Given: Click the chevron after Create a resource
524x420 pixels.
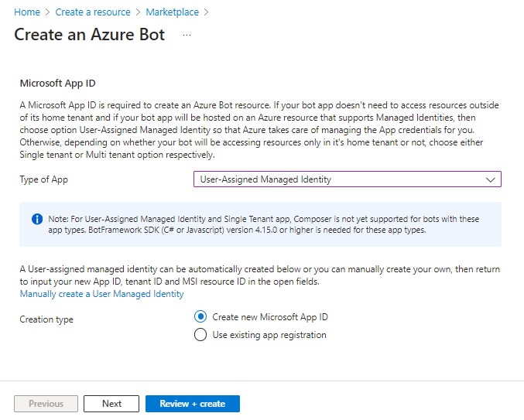Looking at the screenshot, I should [138, 12].
